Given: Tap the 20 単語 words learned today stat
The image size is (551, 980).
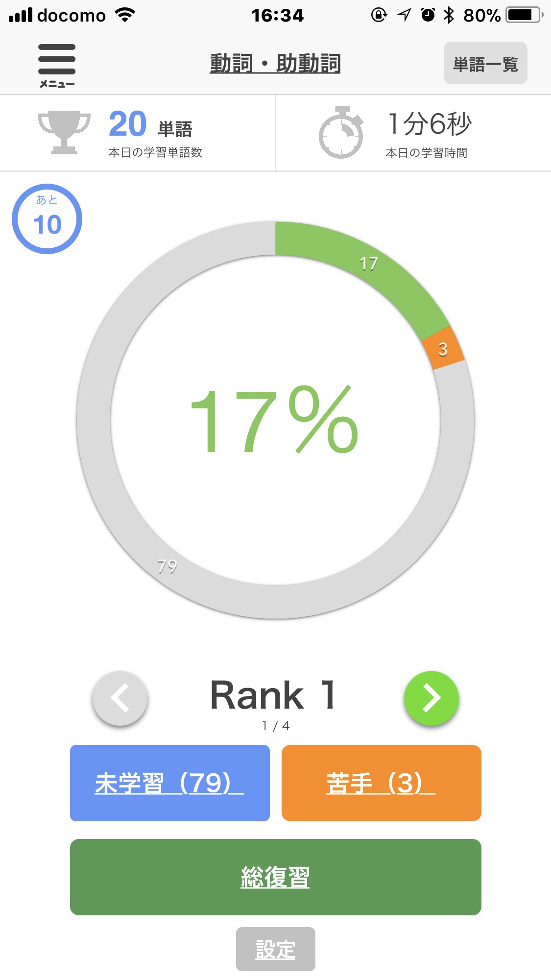Looking at the screenshot, I should (x=150, y=124).
